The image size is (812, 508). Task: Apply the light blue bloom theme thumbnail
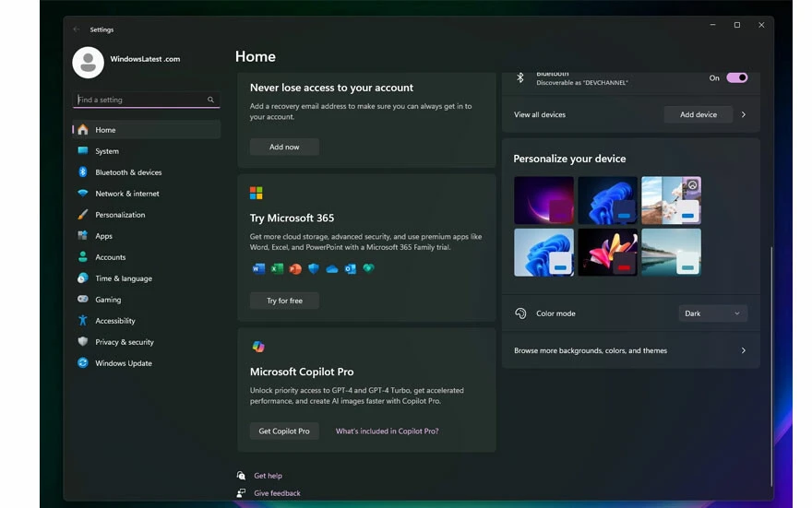click(543, 253)
